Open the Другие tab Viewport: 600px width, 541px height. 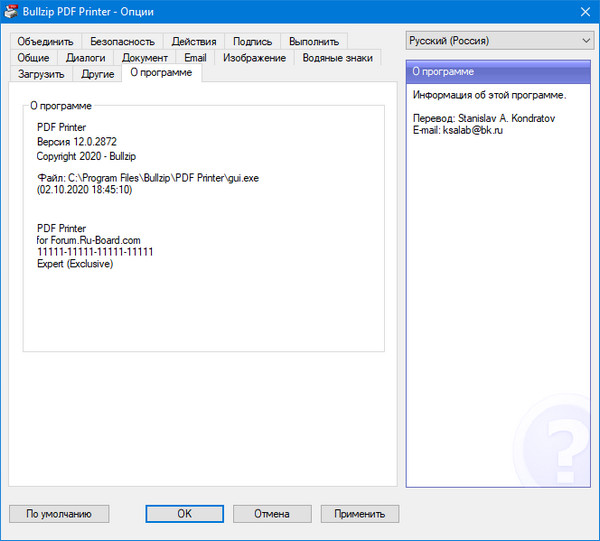[97, 74]
